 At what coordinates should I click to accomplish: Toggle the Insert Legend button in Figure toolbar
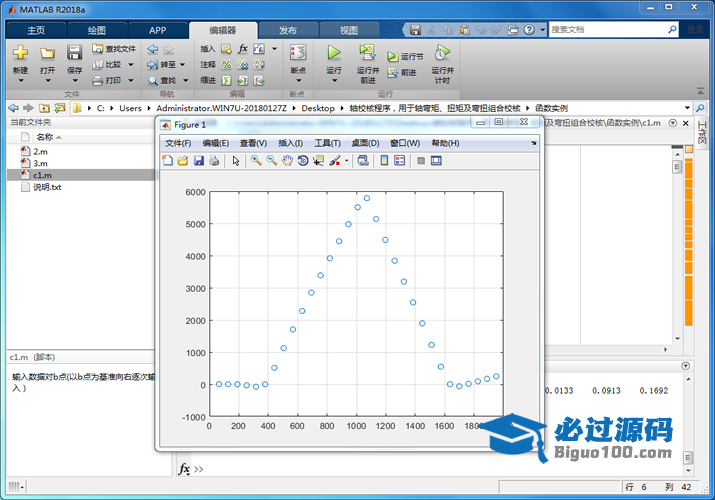point(400,161)
